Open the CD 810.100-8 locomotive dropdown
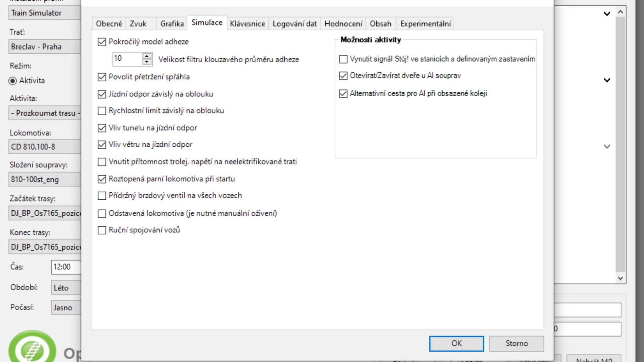The image size is (644, 362). coord(45,147)
